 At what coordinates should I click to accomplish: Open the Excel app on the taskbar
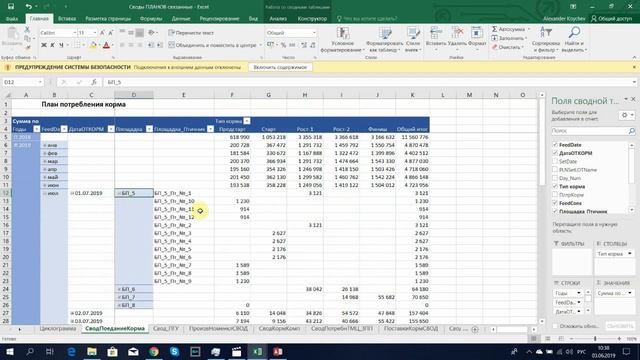pos(257,351)
